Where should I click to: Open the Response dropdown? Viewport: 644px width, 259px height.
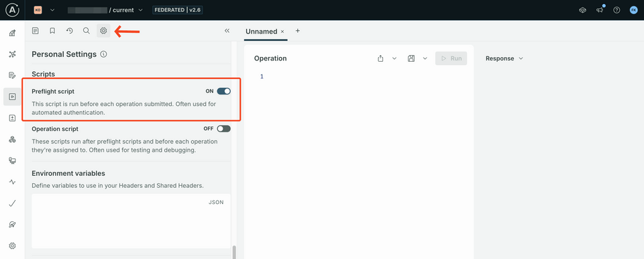(504, 58)
